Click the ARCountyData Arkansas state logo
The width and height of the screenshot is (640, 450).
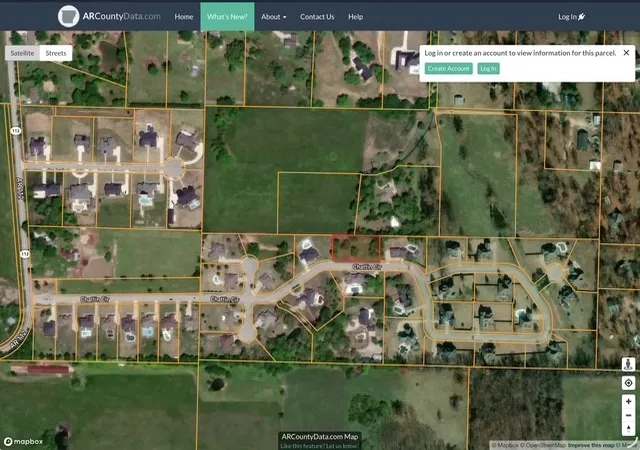click(x=68, y=16)
